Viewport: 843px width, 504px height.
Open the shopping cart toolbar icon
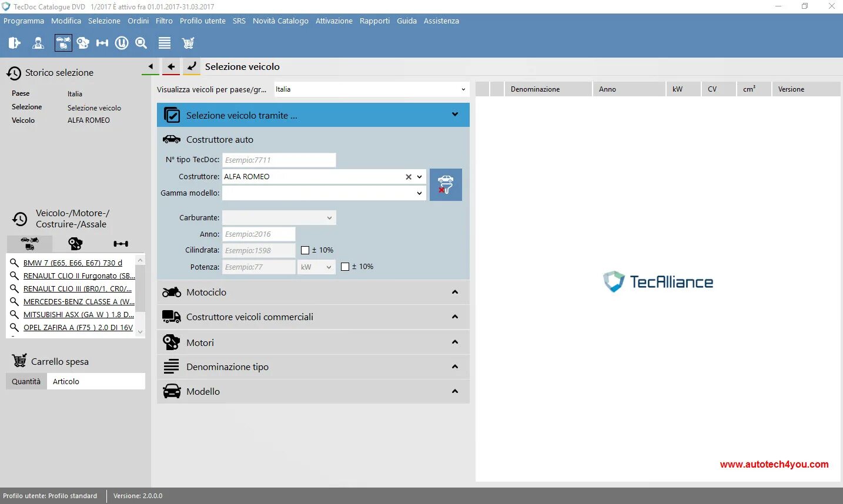tap(188, 43)
